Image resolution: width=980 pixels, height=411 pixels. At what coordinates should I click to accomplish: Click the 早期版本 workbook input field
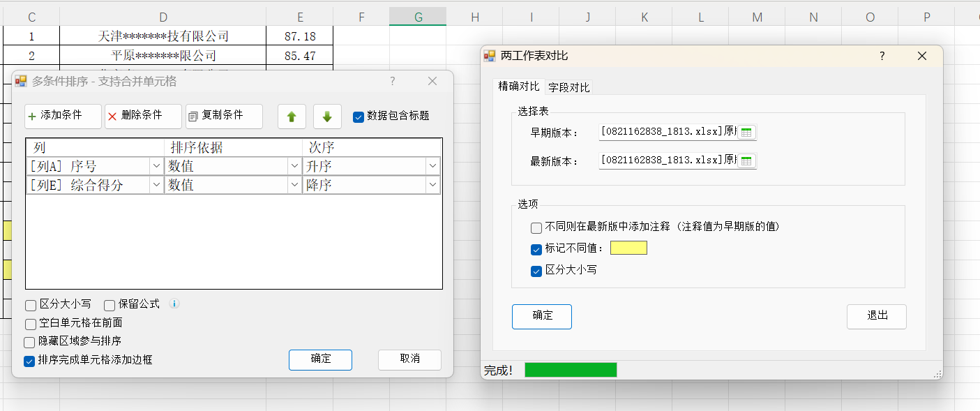pos(668,132)
